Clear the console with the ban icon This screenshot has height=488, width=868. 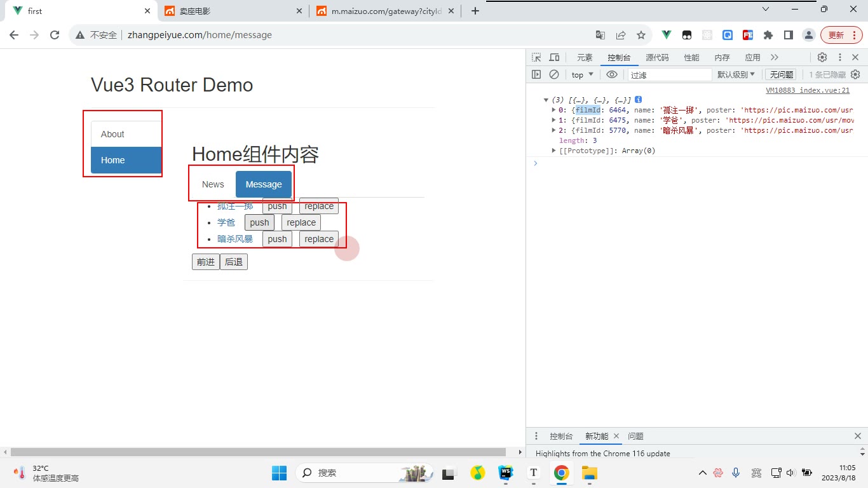554,74
